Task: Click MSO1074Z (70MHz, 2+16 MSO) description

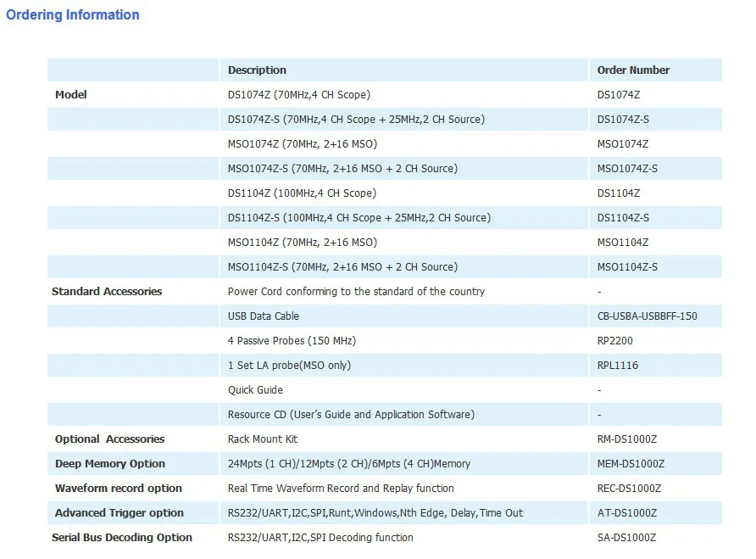Action: click(x=303, y=144)
